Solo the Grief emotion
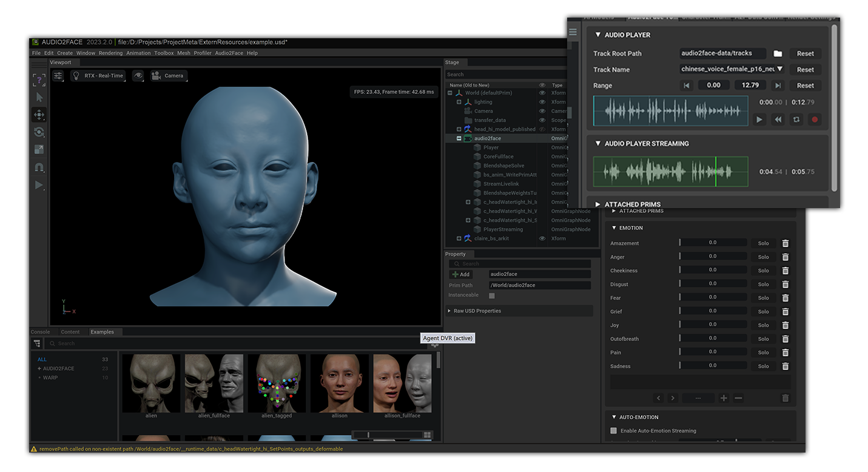The height and width of the screenshot is (472, 868). 763,312
